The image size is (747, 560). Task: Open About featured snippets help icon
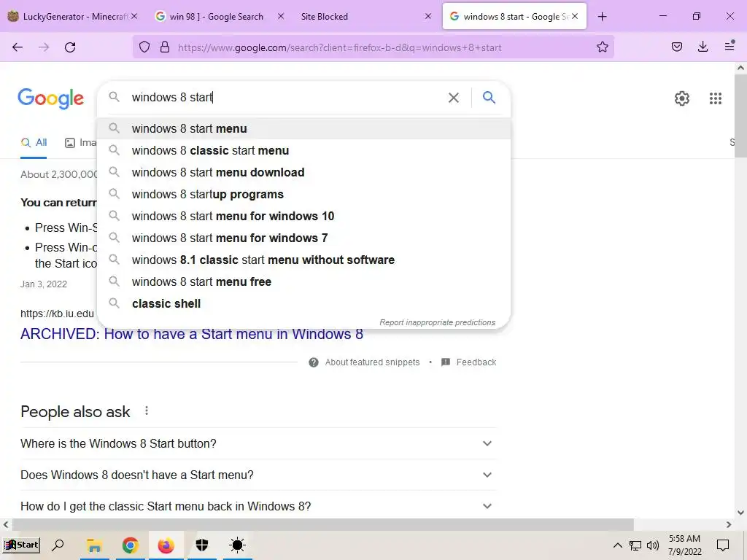click(x=314, y=362)
